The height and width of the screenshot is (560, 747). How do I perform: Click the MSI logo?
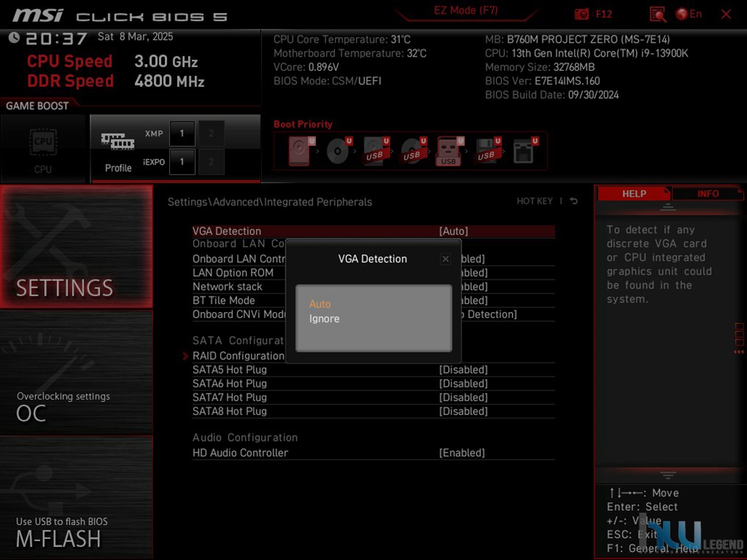point(37,15)
